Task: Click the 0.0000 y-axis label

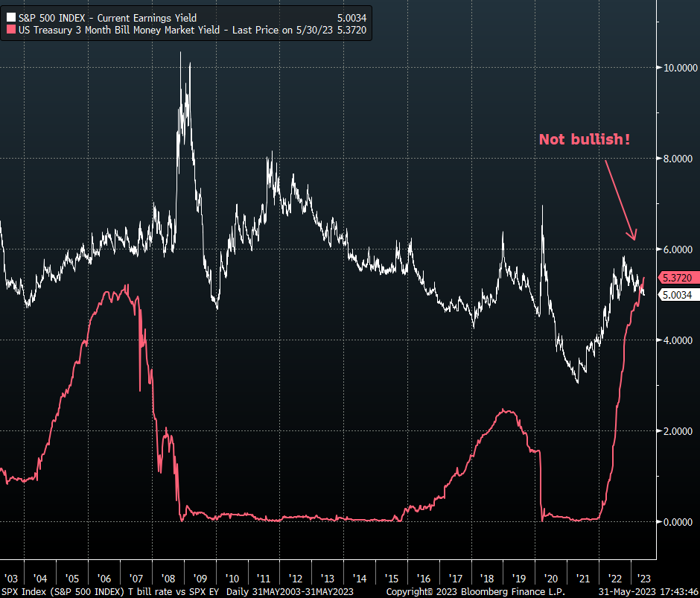Action: tap(679, 522)
